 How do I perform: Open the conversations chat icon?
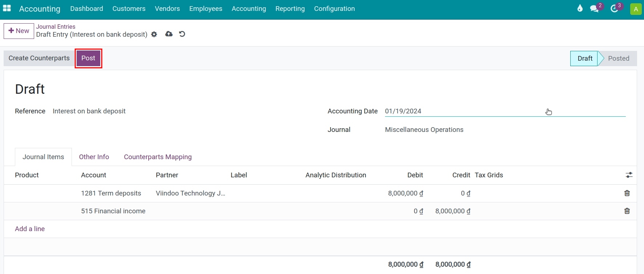tap(595, 9)
